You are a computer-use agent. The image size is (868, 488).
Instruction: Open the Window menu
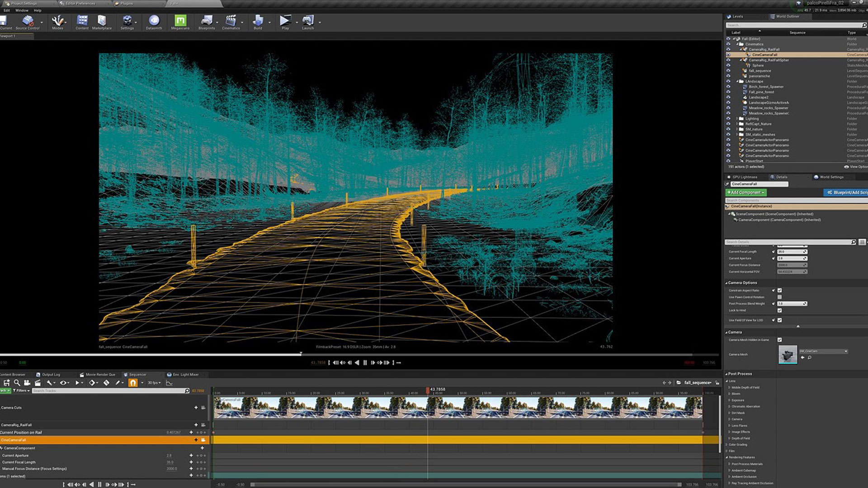click(x=22, y=10)
